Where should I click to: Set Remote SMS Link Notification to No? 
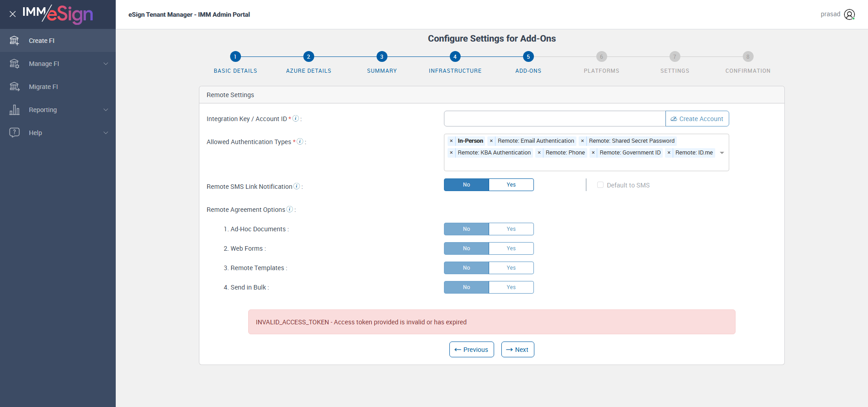tap(467, 185)
